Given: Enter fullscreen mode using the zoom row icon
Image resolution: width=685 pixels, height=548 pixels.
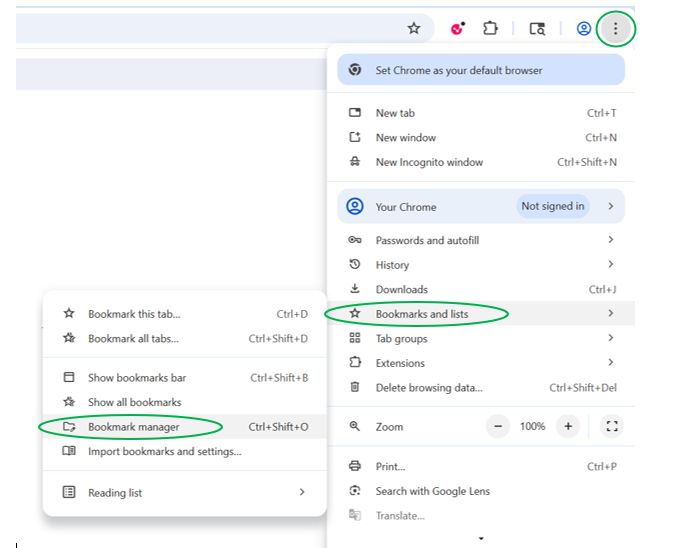Looking at the screenshot, I should point(612,426).
